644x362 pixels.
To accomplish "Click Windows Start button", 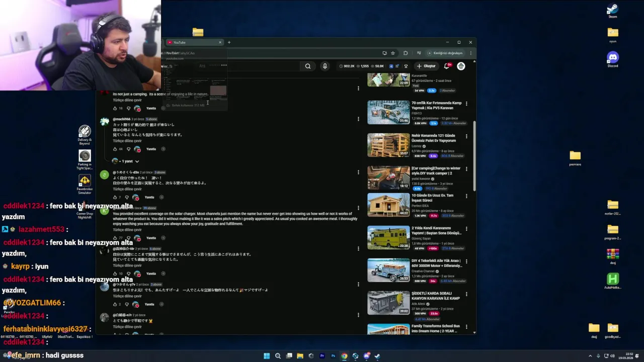I will [267, 356].
